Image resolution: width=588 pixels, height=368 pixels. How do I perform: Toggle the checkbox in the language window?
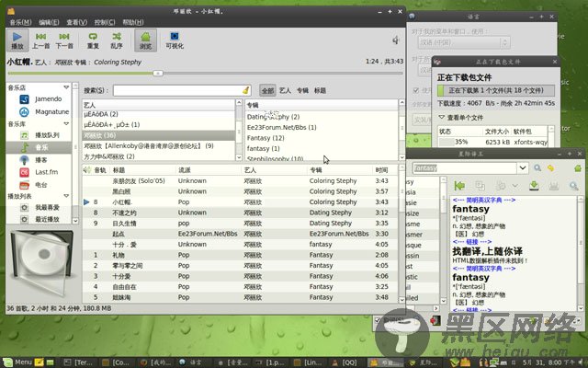[415, 90]
